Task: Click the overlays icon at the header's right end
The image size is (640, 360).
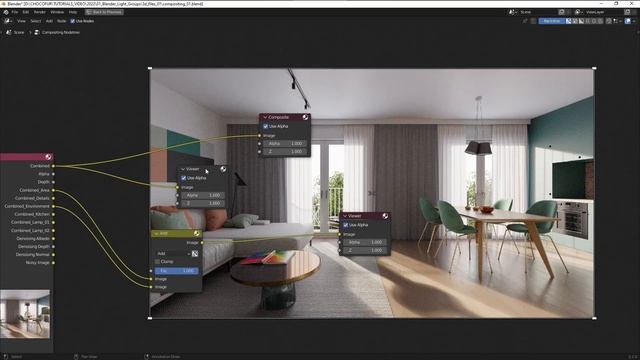Action: (x=628, y=21)
